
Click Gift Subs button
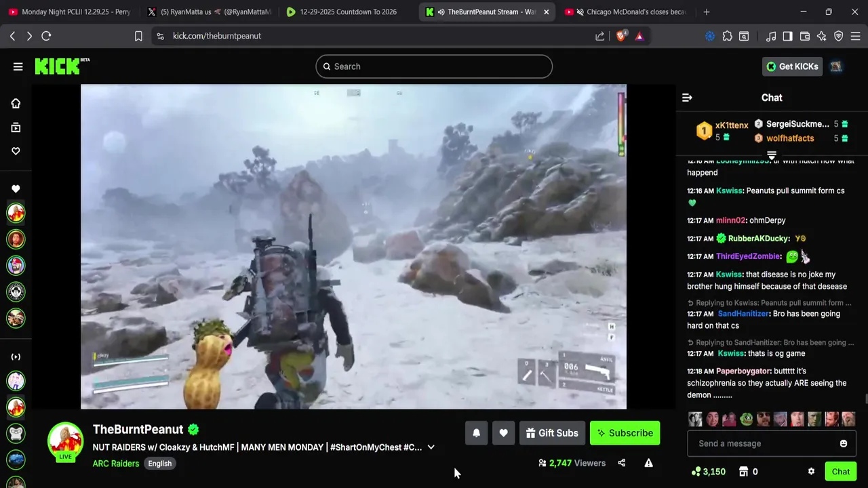(x=552, y=433)
